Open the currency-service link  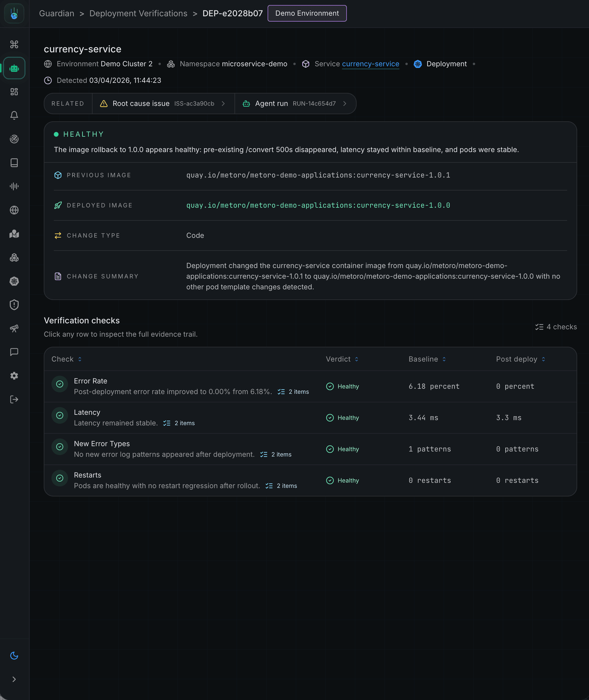(370, 64)
